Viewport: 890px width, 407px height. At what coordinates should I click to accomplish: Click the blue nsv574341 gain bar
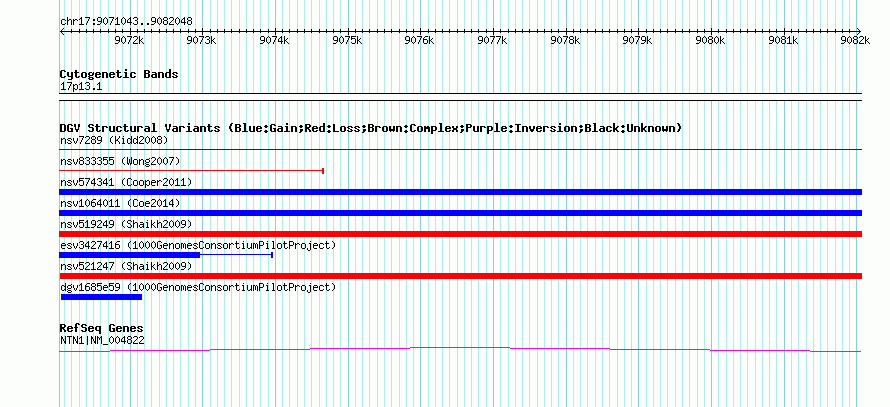coord(461,192)
